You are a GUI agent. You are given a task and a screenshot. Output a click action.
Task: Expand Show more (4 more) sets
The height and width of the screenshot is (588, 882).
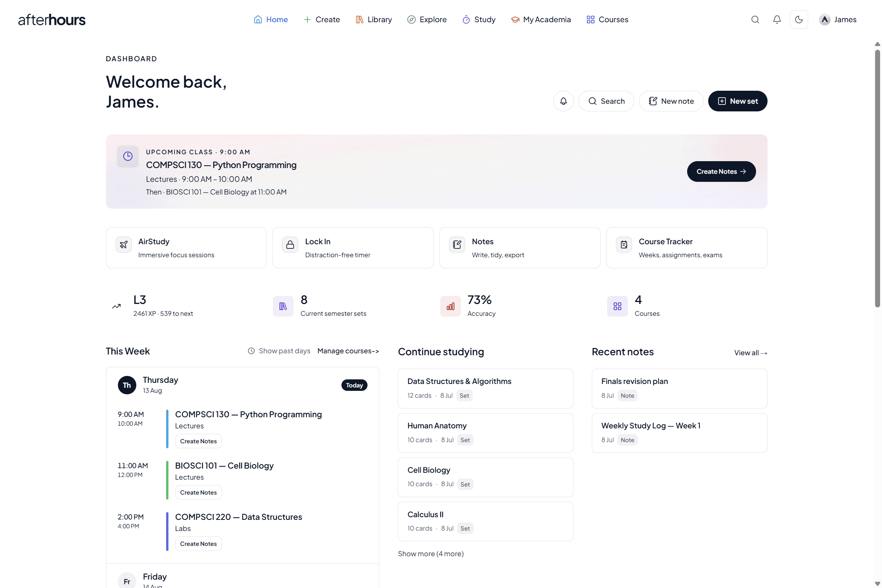pos(431,554)
